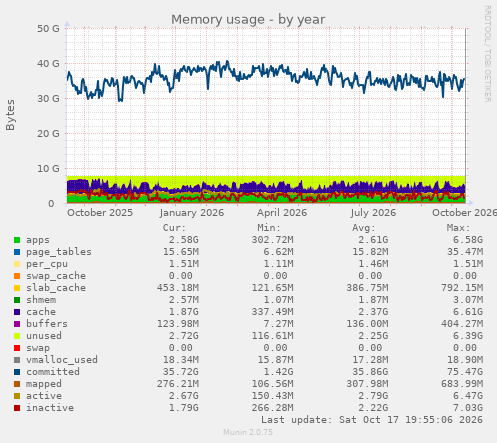Click the magenta buffers legend swatch
This screenshot has height=443, width=497.
point(17,324)
